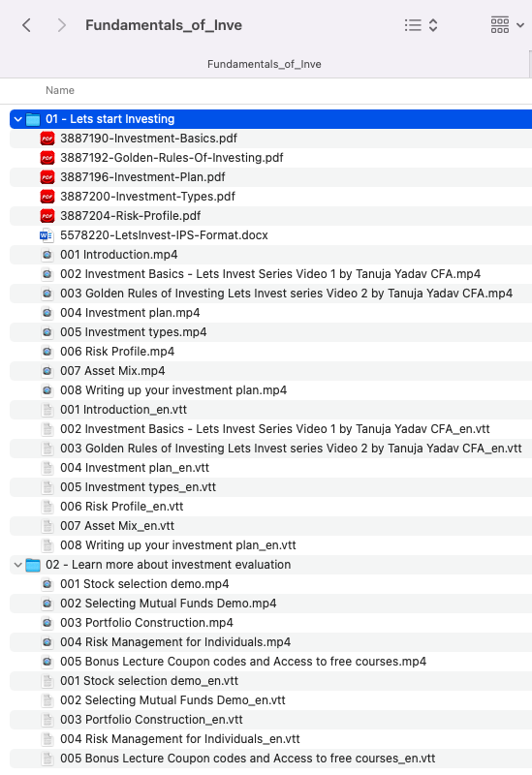Open the list view options selector

click(421, 25)
